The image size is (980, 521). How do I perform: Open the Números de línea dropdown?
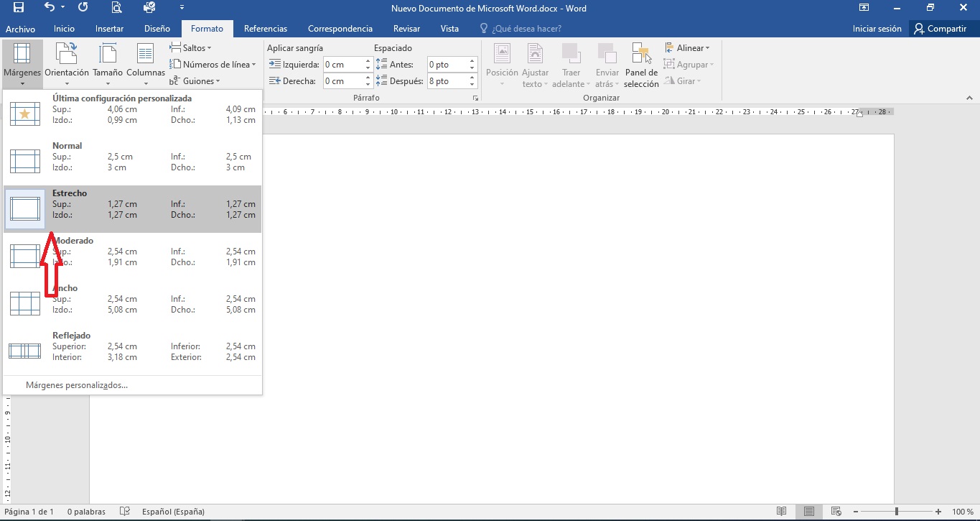click(x=213, y=64)
